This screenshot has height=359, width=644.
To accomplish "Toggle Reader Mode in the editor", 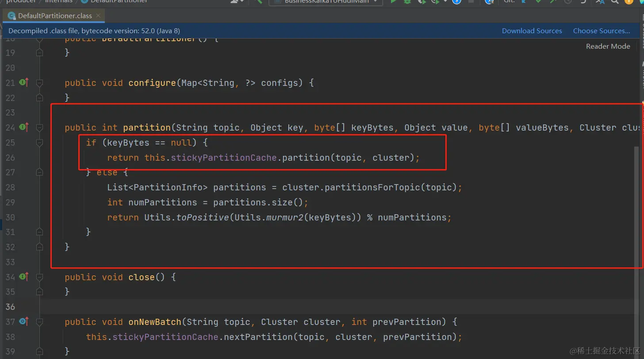I will (x=608, y=46).
